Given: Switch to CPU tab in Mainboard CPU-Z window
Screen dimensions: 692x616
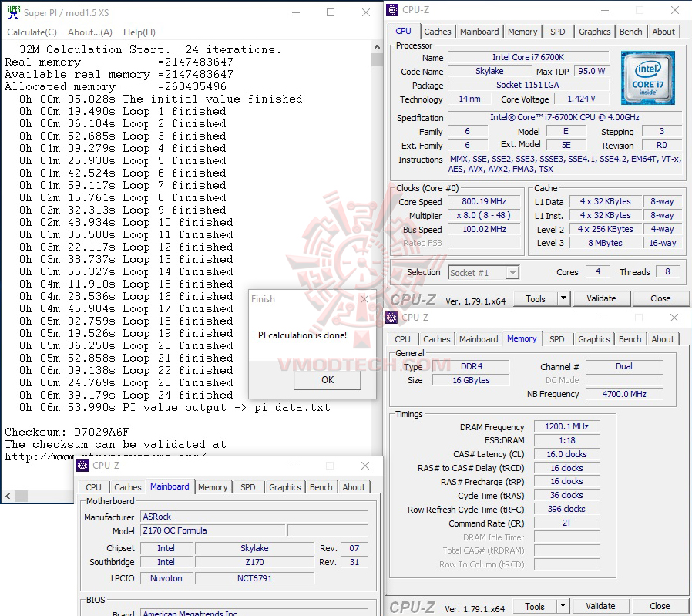Looking at the screenshot, I should (93, 487).
